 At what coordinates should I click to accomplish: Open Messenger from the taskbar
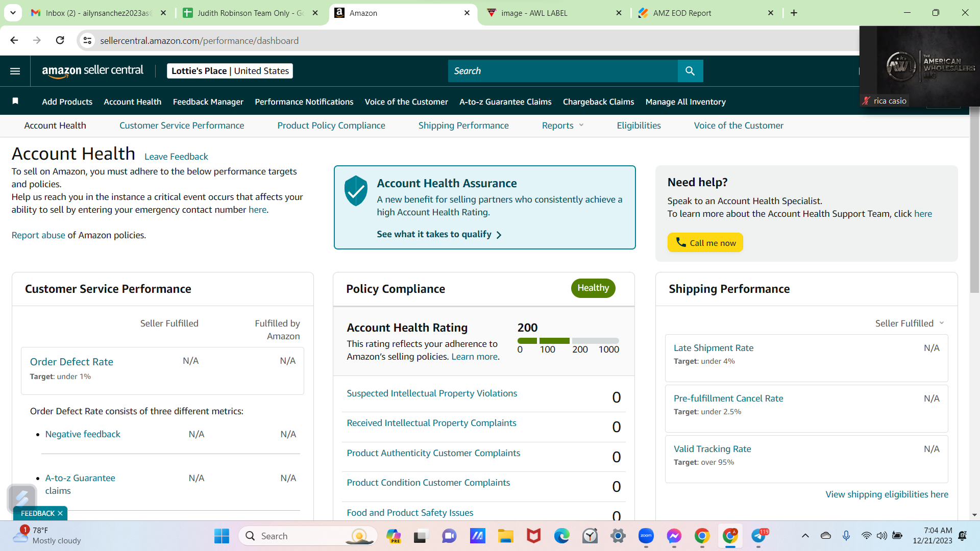click(674, 536)
